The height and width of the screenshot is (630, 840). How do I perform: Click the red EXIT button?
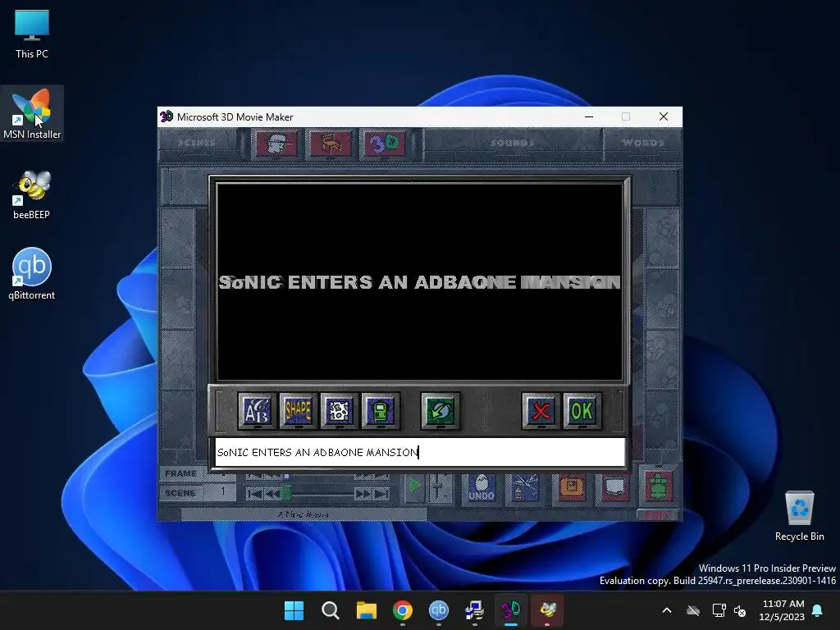658,515
